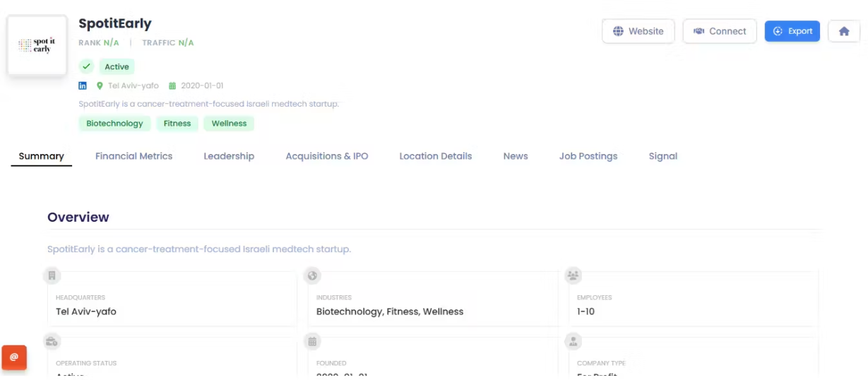
Task: Click the Overview description sentence
Action: 199,249
